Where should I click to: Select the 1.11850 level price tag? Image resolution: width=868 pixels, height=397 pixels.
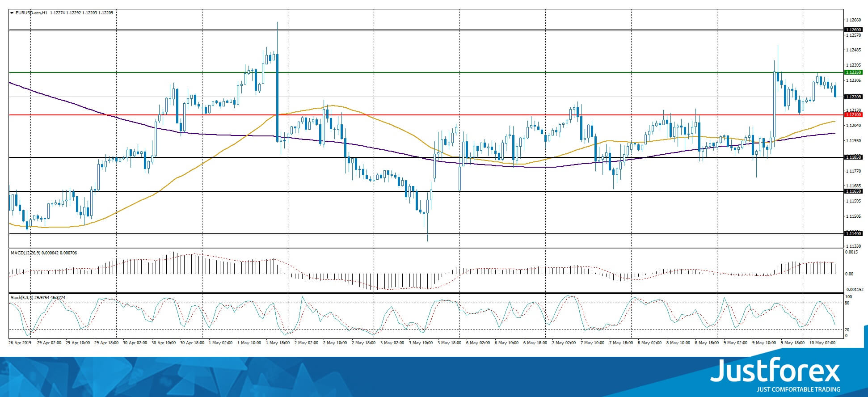tap(853, 157)
